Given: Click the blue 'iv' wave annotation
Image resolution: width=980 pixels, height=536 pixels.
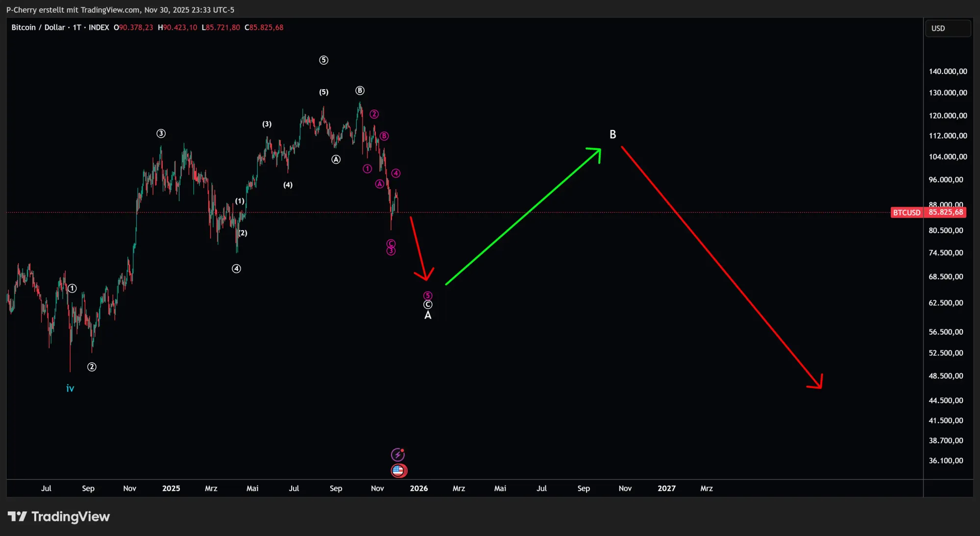Looking at the screenshot, I should (70, 388).
